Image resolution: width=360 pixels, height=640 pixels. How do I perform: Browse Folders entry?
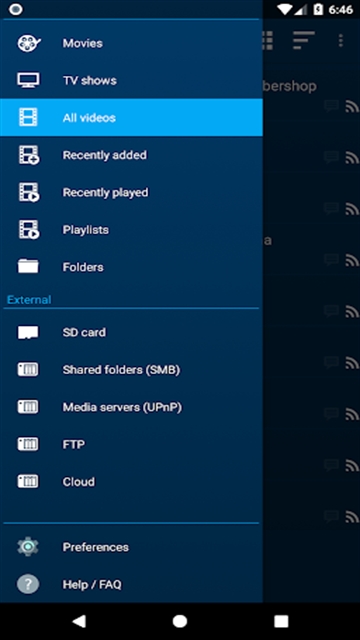pyautogui.click(x=131, y=267)
